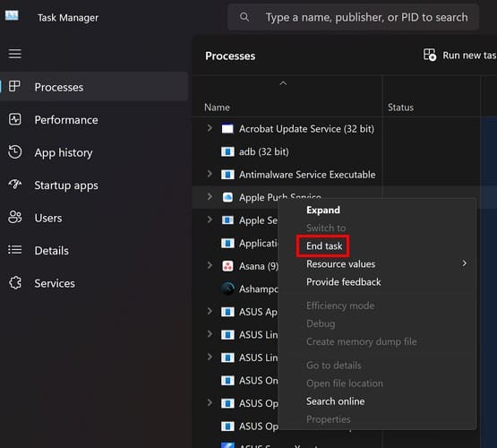This screenshot has height=448, width=497.
Task: Click Open file location menu entry
Action: coord(345,383)
